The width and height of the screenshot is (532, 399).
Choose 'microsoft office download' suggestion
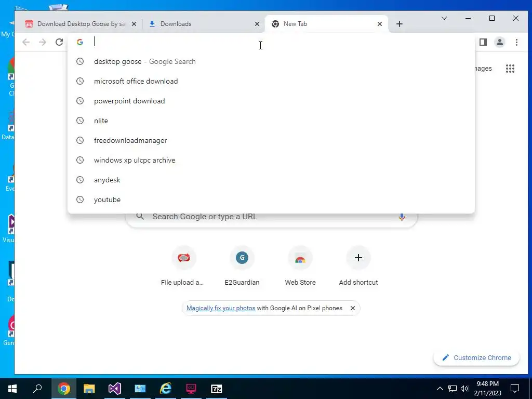(271, 81)
